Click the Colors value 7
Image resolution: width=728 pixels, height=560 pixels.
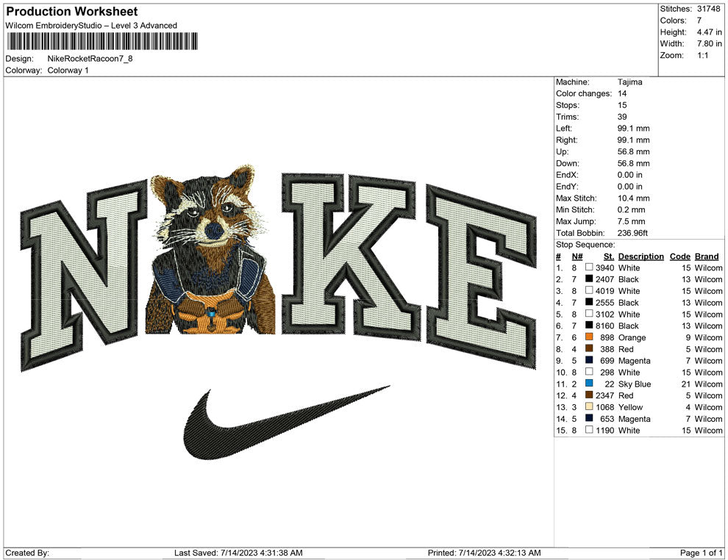(x=699, y=21)
